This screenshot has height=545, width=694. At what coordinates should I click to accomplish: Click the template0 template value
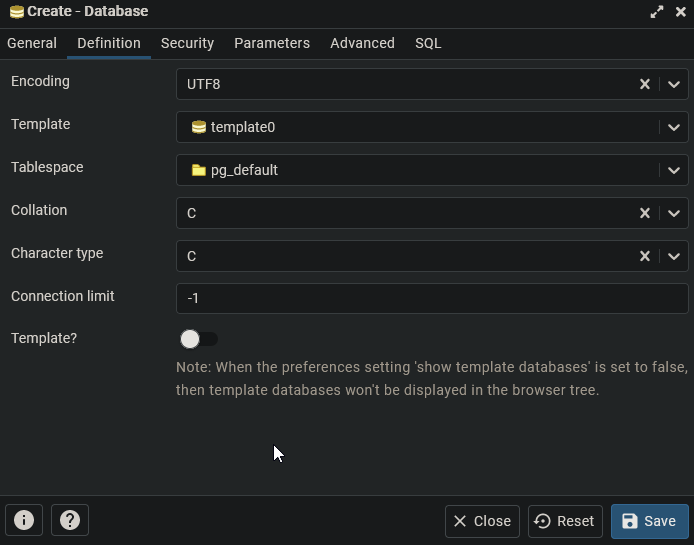(x=243, y=127)
